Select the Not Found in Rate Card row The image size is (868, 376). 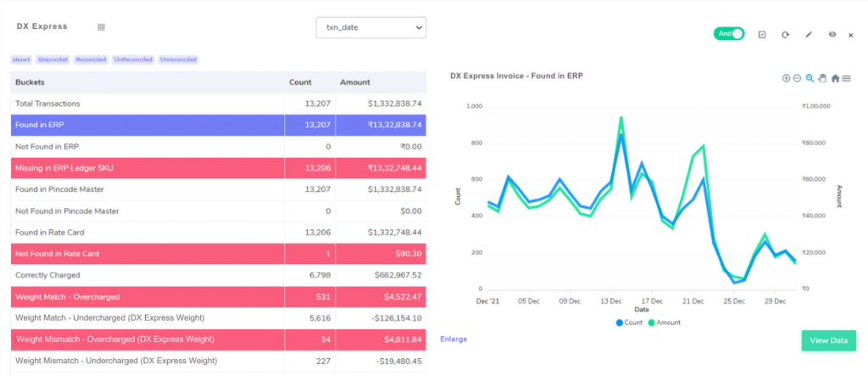(x=219, y=254)
